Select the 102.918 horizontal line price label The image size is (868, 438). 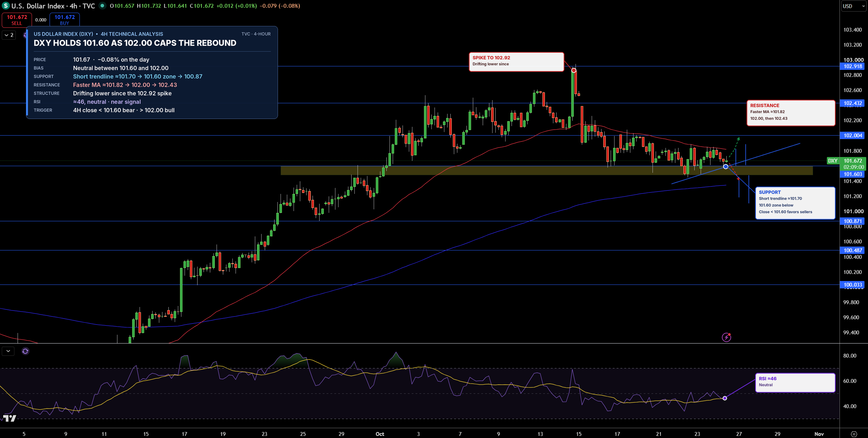tap(853, 66)
